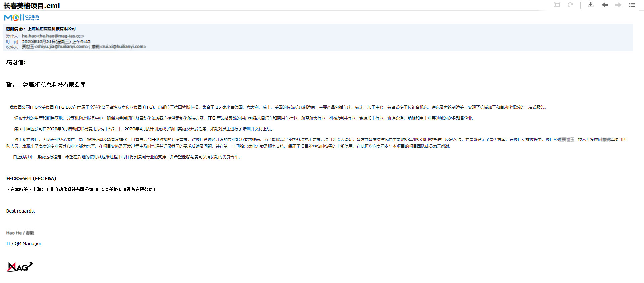Screen dimensions: 644x283
Task: Click the date 2020年10月21日(星期三) 上午9:42
Action: click(56, 42)
